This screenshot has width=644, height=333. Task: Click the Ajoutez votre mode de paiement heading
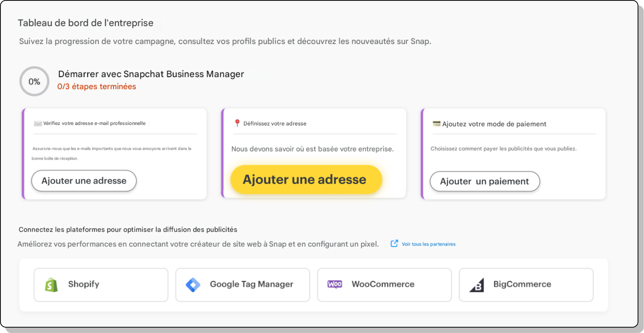tap(494, 124)
